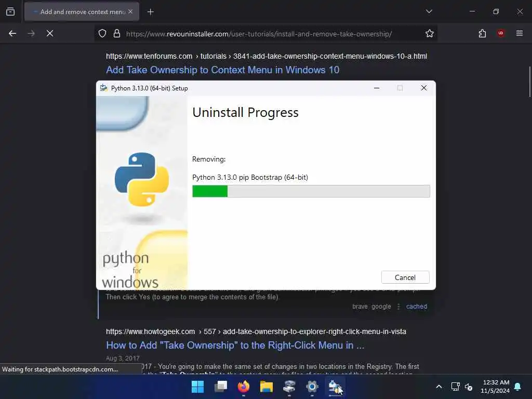Open the Windows Start menu
Viewport: 532px width, 399px height.
[197, 387]
